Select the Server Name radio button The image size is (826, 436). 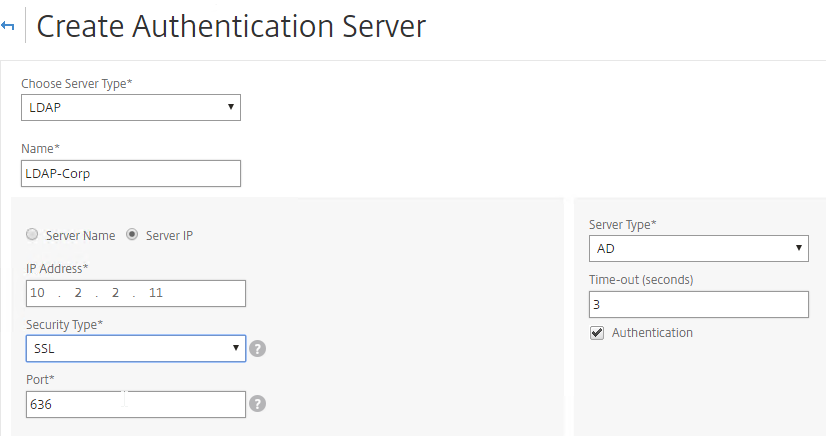tap(32, 234)
